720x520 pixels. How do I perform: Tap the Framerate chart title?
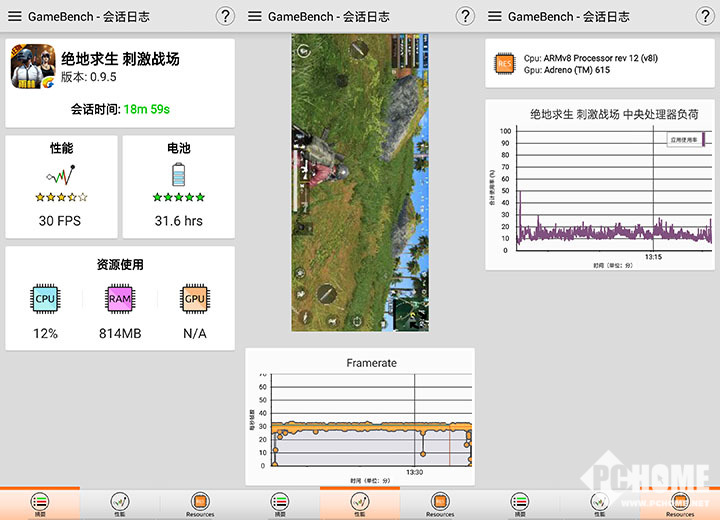coord(371,363)
